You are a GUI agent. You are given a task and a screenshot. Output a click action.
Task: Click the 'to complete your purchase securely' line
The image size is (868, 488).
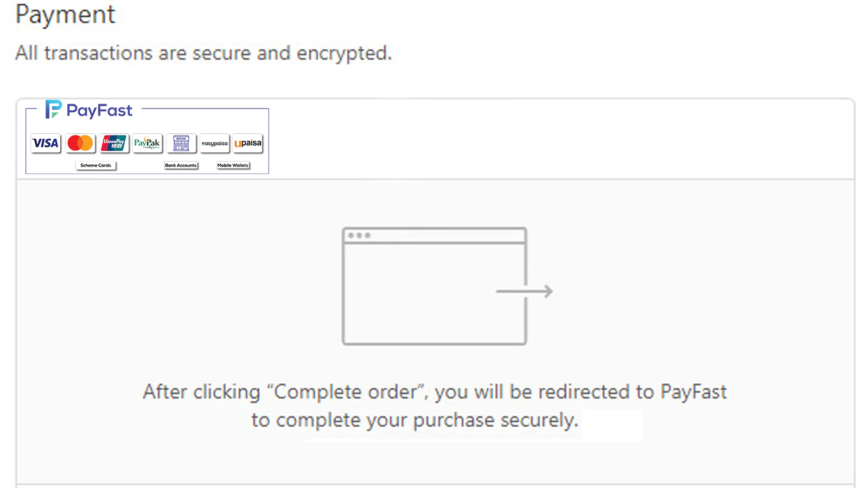[x=415, y=420]
